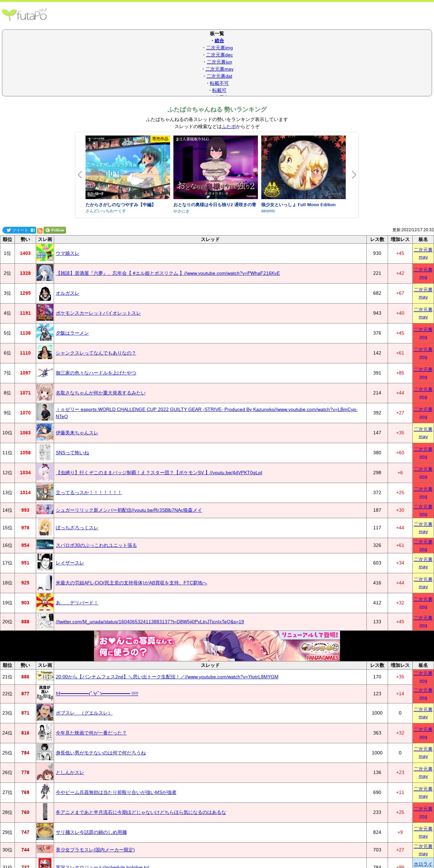Select 二次元裏dec in the board list
The image size is (434, 868).
(x=219, y=55)
